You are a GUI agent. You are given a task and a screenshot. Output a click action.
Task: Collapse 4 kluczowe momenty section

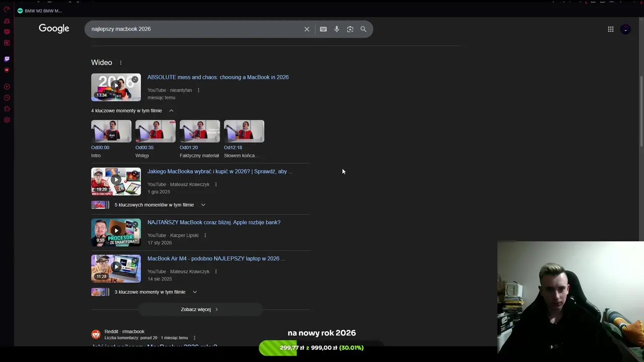tap(171, 111)
